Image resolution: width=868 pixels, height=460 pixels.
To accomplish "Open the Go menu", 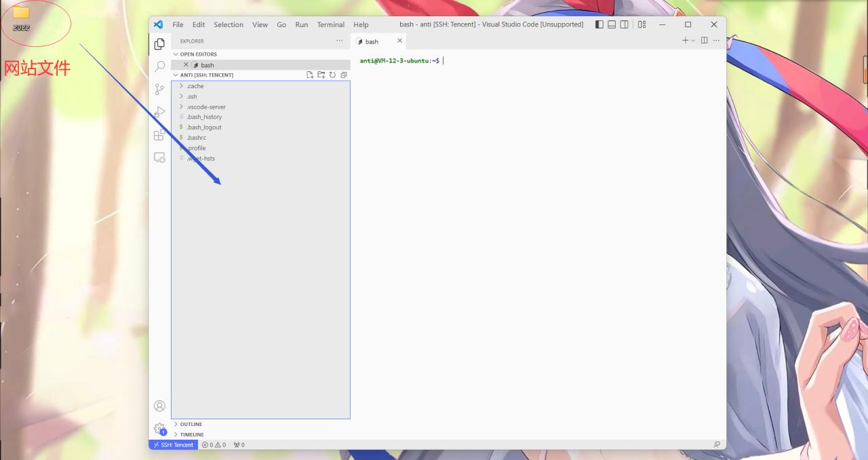I will [x=281, y=24].
